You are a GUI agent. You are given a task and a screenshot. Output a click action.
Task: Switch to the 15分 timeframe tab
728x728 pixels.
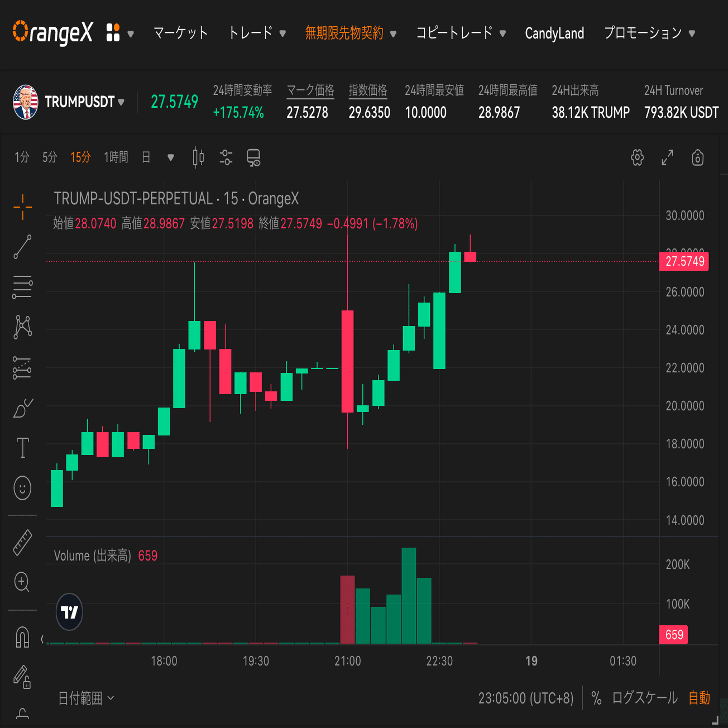pos(80,157)
